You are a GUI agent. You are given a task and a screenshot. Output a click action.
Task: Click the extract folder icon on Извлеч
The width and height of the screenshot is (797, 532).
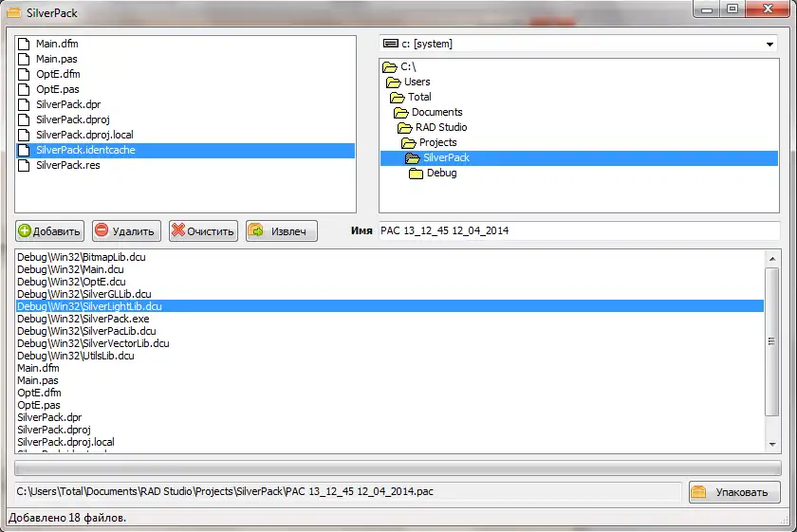click(255, 230)
